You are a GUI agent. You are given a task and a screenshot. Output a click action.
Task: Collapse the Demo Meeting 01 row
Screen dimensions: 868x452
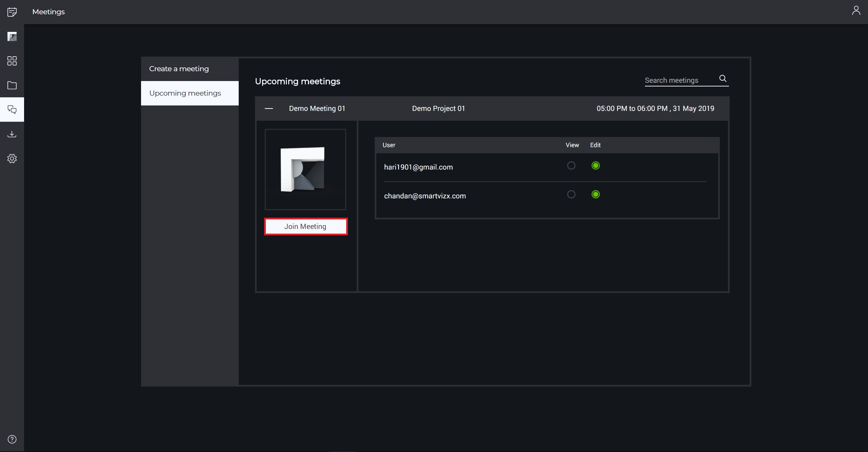(x=269, y=109)
